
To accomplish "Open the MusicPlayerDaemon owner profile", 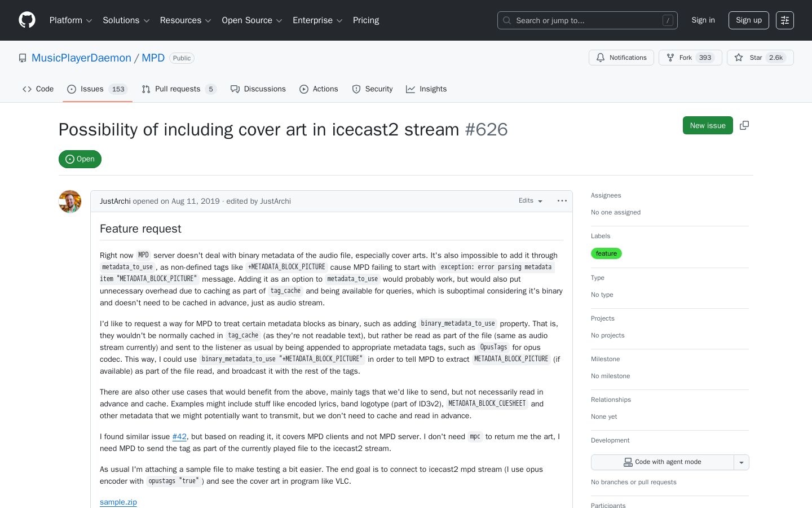I will [81, 58].
